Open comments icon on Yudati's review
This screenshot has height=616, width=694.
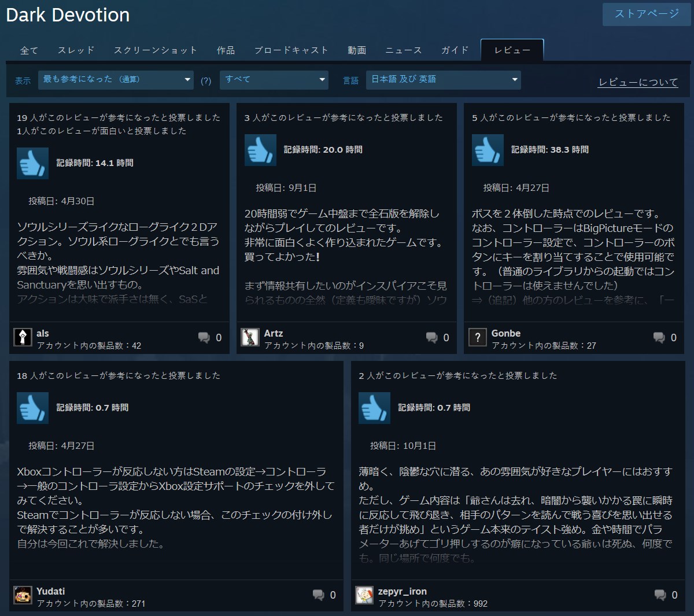318,595
